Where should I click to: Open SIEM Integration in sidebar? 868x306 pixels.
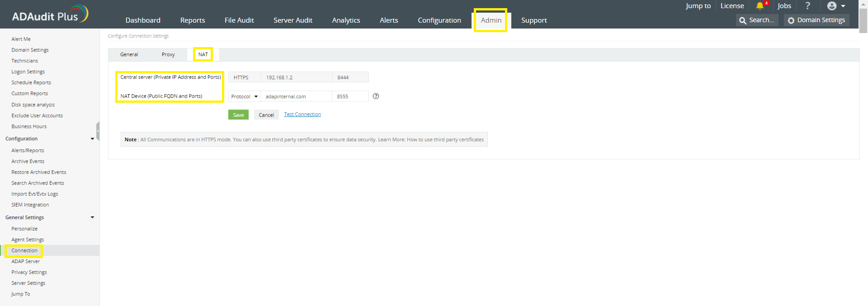click(30, 205)
